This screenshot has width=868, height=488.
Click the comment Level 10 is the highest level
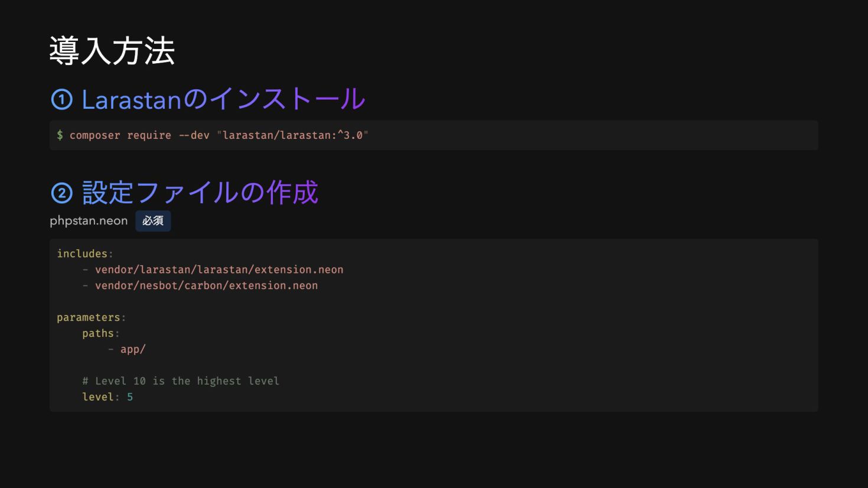181,381
